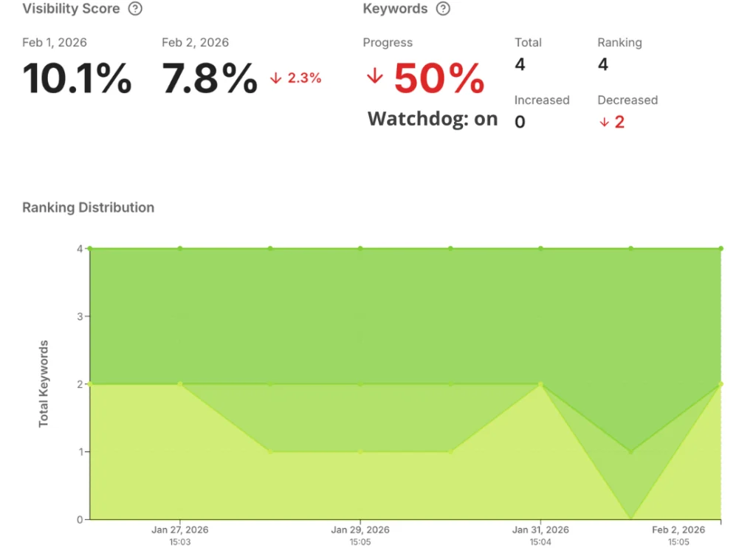756x548 pixels.
Task: Click the Total Keywords axis title
Action: point(44,383)
